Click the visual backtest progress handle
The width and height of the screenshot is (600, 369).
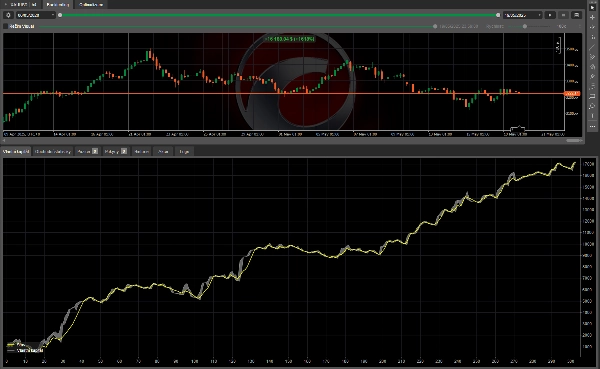click(x=435, y=26)
